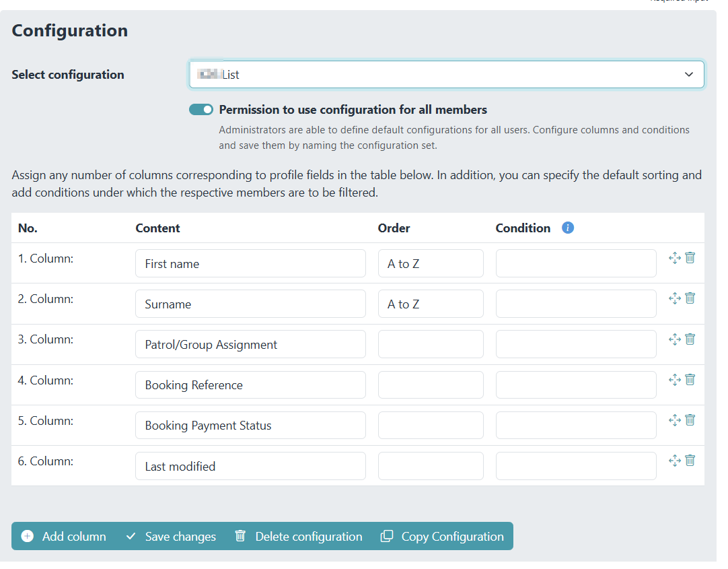Open First name content selector
728x569 pixels.
[250, 263]
